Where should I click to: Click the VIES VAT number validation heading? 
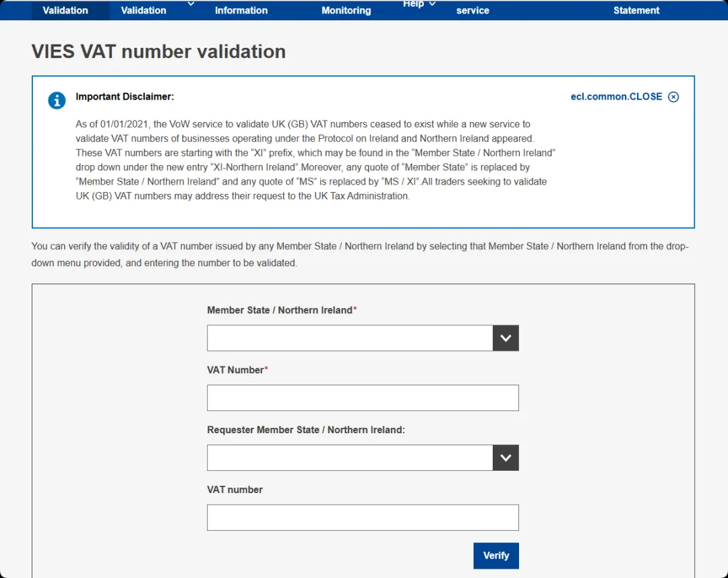(159, 52)
